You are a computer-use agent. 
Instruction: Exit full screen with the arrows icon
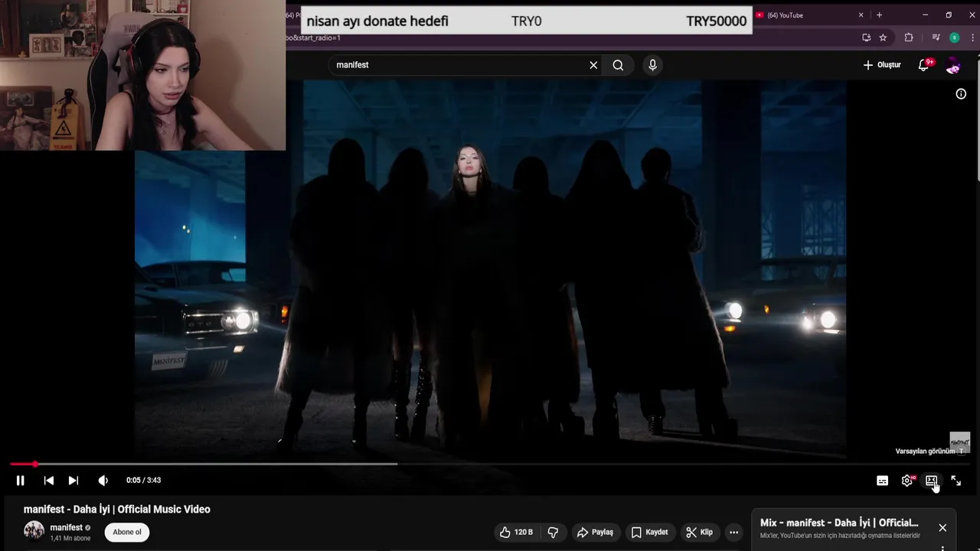956,481
